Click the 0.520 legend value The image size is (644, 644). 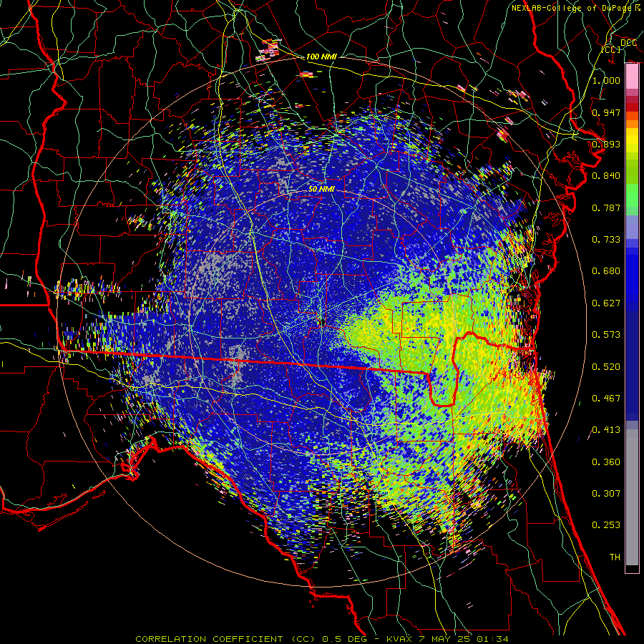(606, 367)
